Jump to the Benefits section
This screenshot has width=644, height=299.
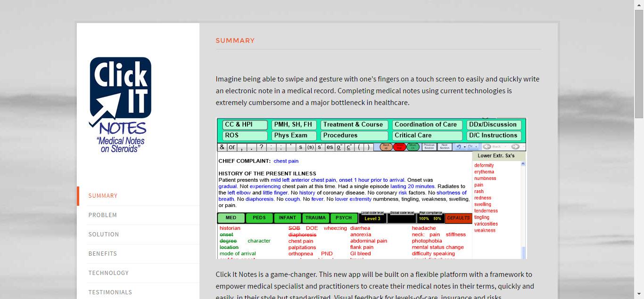pos(103,254)
